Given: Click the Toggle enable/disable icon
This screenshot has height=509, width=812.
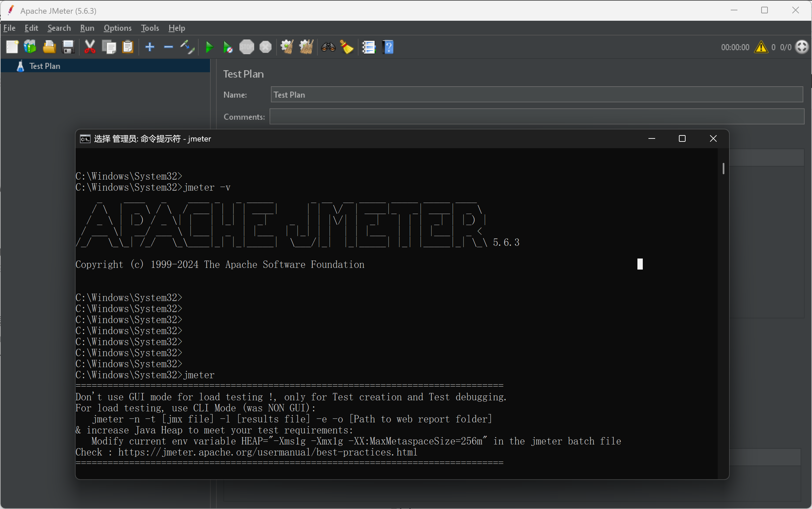Looking at the screenshot, I should (188, 47).
